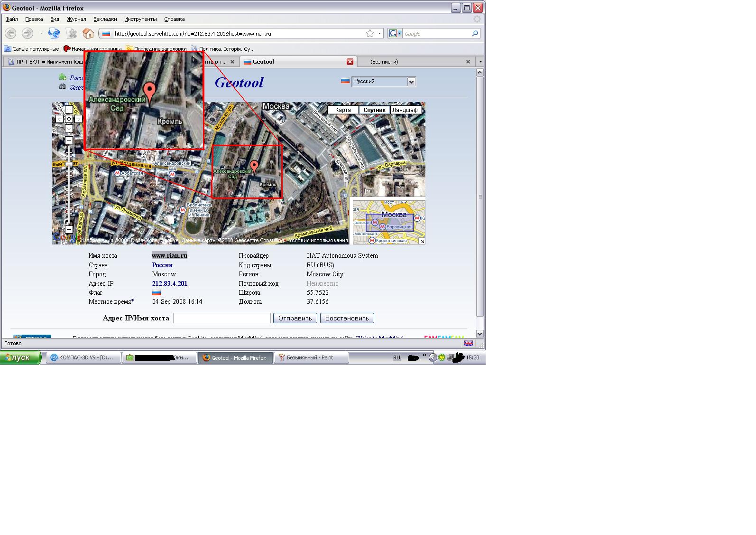Screen dimensions: 756x535
Task: Open the tab list dropdown arrow
Action: (x=480, y=62)
